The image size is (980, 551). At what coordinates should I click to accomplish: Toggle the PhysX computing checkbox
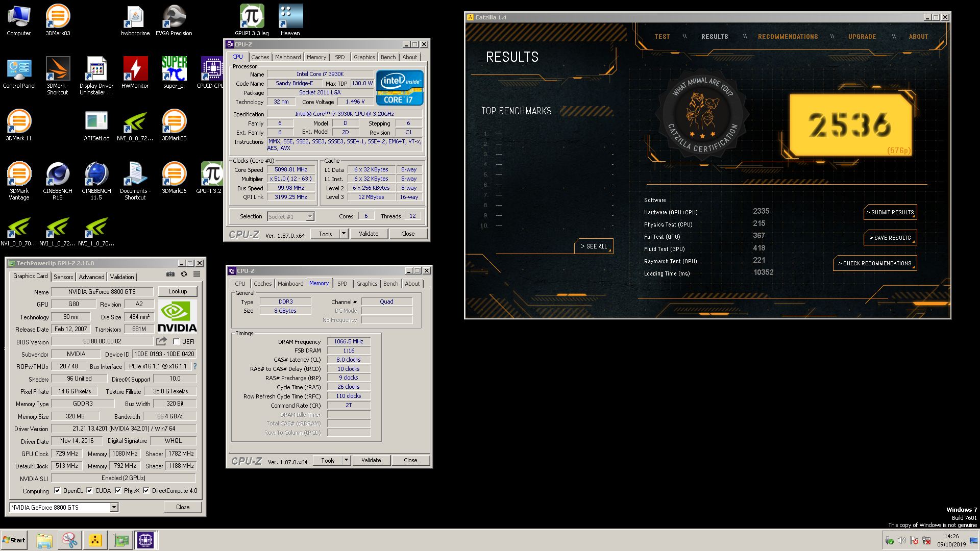[x=118, y=490]
